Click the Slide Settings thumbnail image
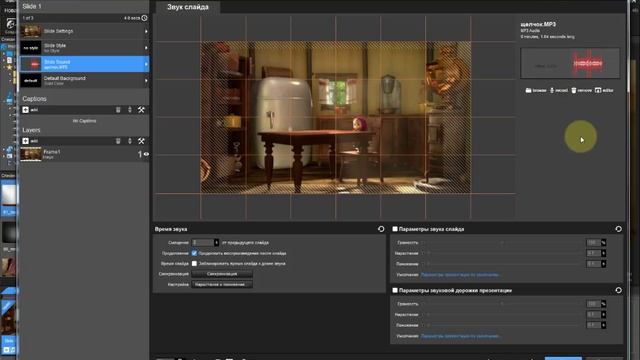The width and height of the screenshot is (640, 360). tap(31, 31)
